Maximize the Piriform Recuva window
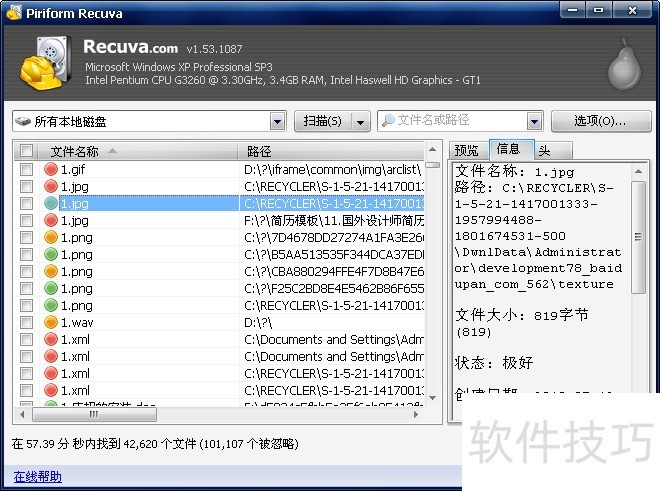Screen dimensions: 660x491 point(598,10)
